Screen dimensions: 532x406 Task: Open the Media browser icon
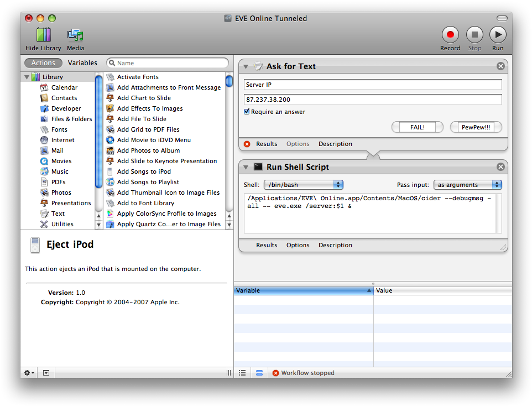pos(75,35)
